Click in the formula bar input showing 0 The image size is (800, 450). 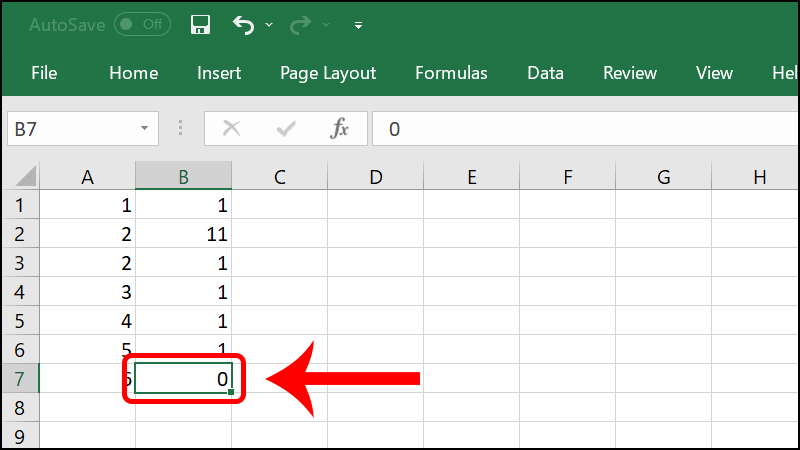tap(580, 128)
